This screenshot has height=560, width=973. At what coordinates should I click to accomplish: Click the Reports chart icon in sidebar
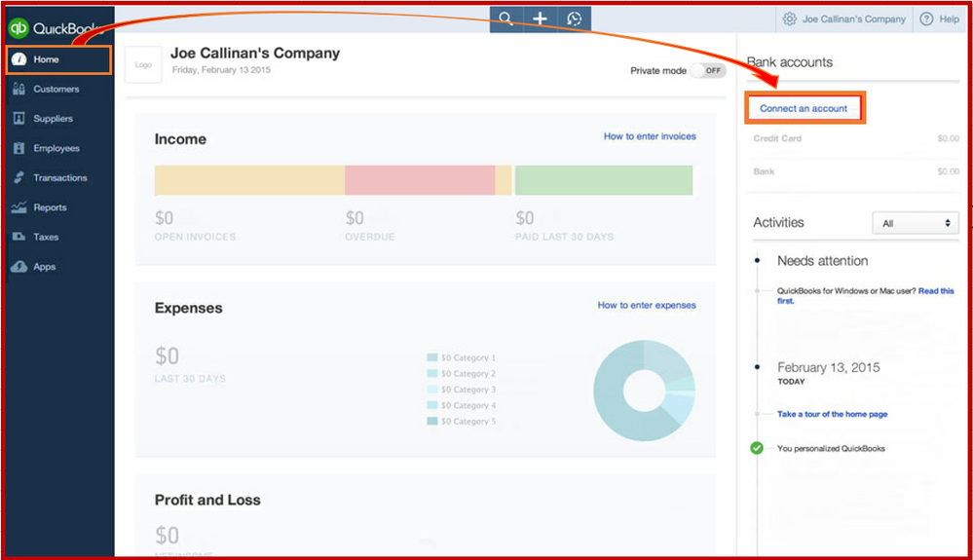pyautogui.click(x=19, y=207)
